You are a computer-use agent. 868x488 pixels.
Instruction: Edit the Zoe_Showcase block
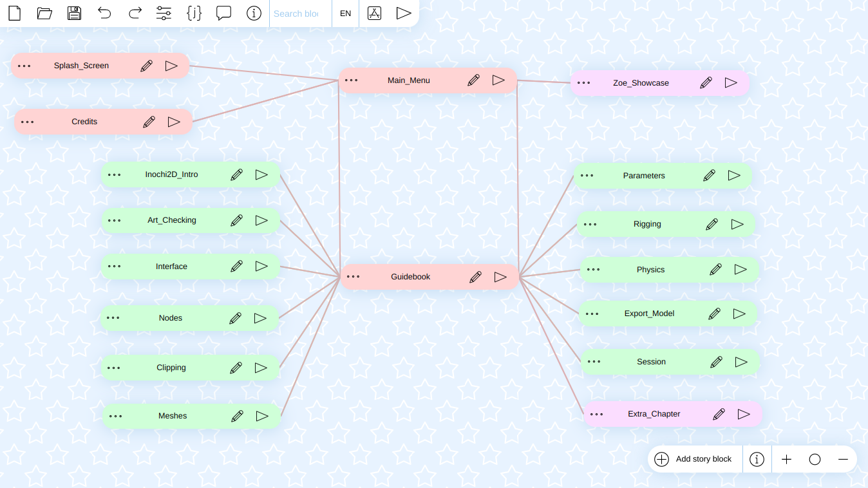coord(706,83)
